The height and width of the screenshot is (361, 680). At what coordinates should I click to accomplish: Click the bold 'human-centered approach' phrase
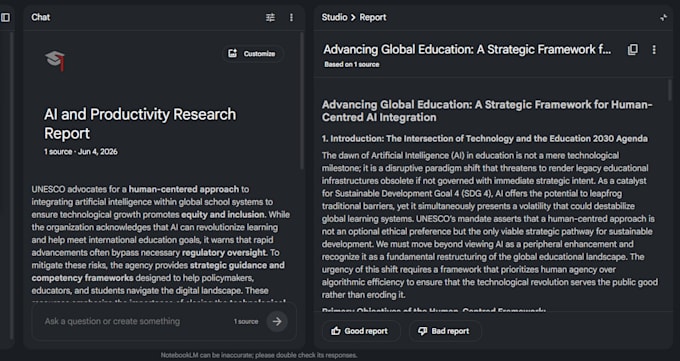[184, 189]
